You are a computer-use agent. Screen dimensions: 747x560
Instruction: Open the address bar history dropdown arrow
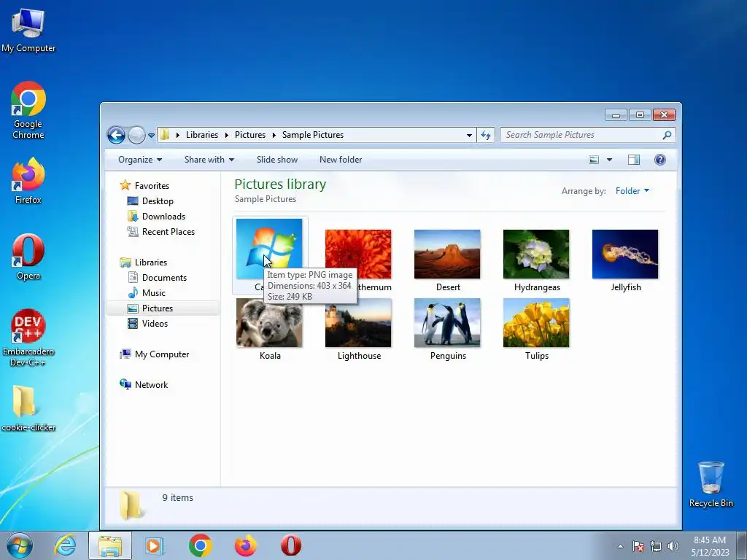[469, 135]
